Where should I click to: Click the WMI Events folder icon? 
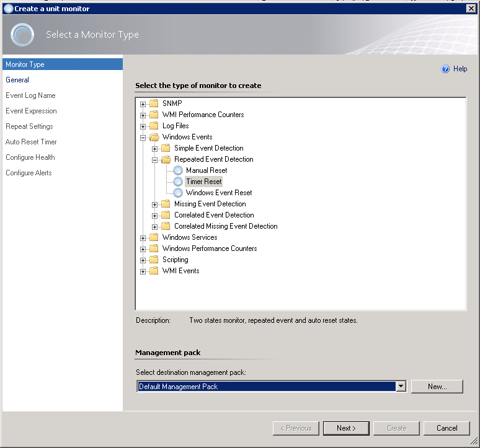click(x=154, y=271)
